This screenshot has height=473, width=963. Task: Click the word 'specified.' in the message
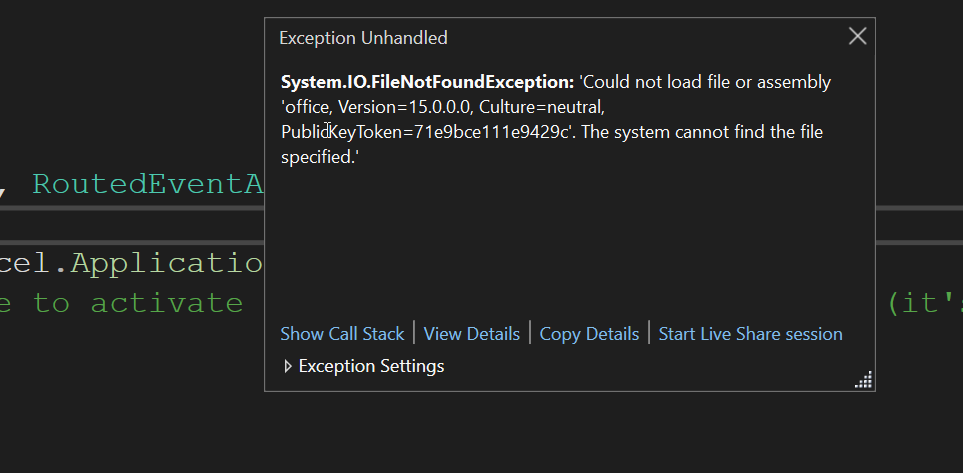point(319,157)
